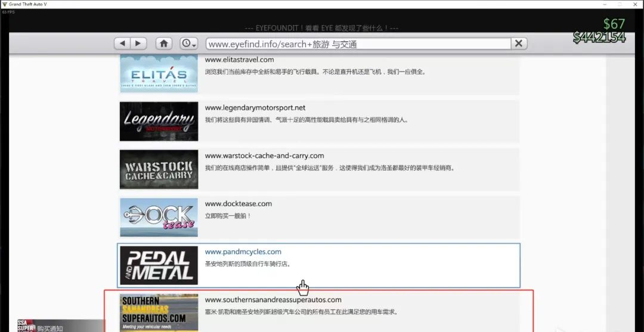Visit www.pandmcycles.com
This screenshot has height=332, width=644.
tap(243, 252)
